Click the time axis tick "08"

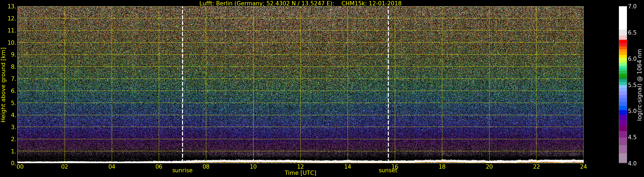(x=206, y=167)
